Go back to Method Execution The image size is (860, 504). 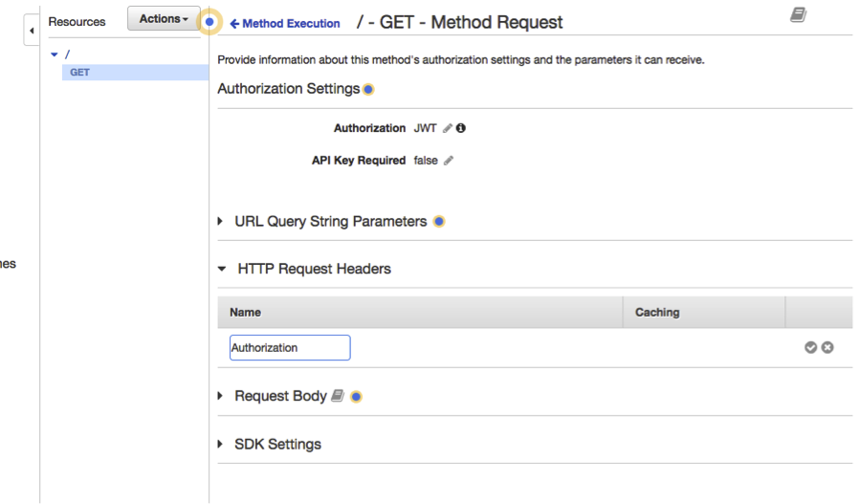point(285,24)
